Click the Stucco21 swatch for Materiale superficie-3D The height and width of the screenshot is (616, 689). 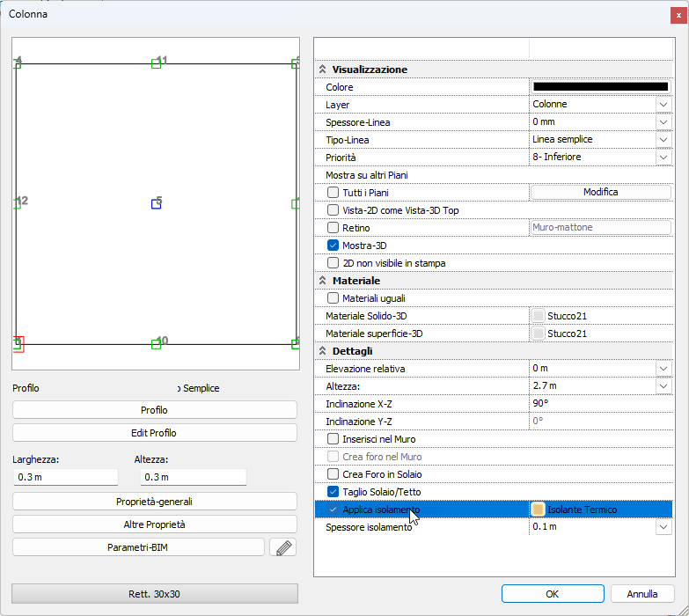[538, 334]
